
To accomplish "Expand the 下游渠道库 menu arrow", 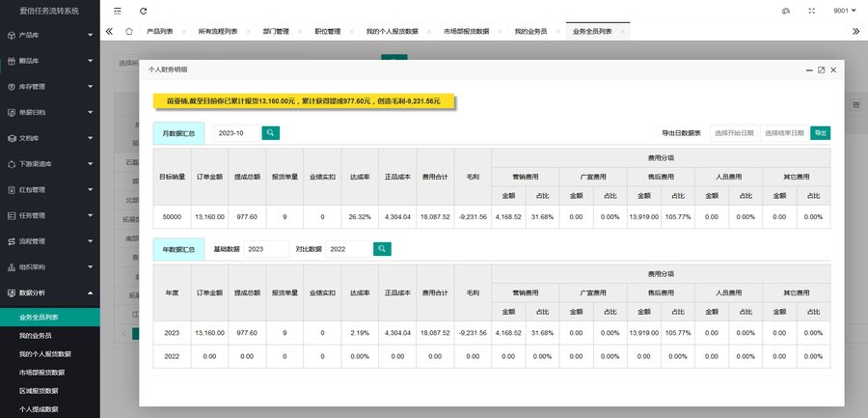I will [x=91, y=164].
